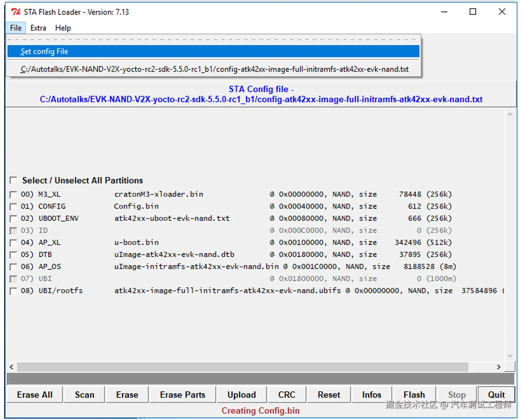
Task: Click the CRC button
Action: 286,395
